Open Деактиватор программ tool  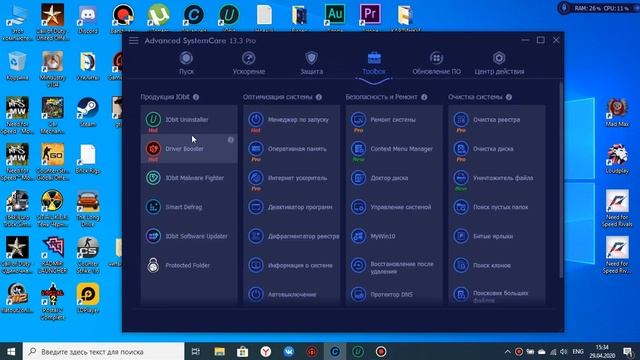pyautogui.click(x=291, y=207)
